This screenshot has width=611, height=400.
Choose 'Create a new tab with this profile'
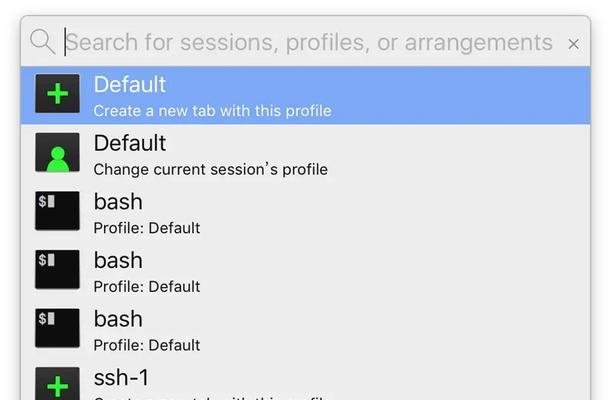tap(212, 111)
